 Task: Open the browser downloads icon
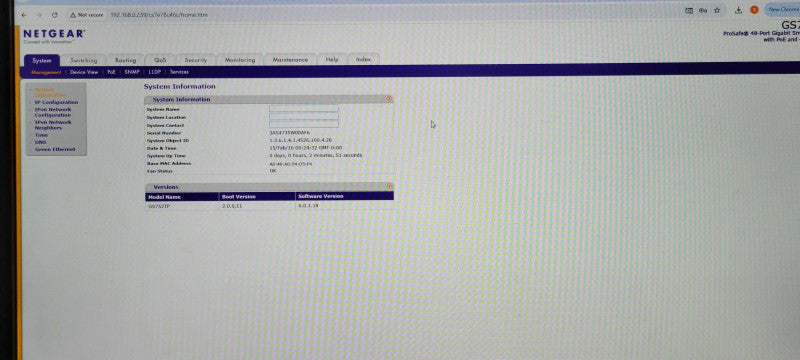(738, 10)
